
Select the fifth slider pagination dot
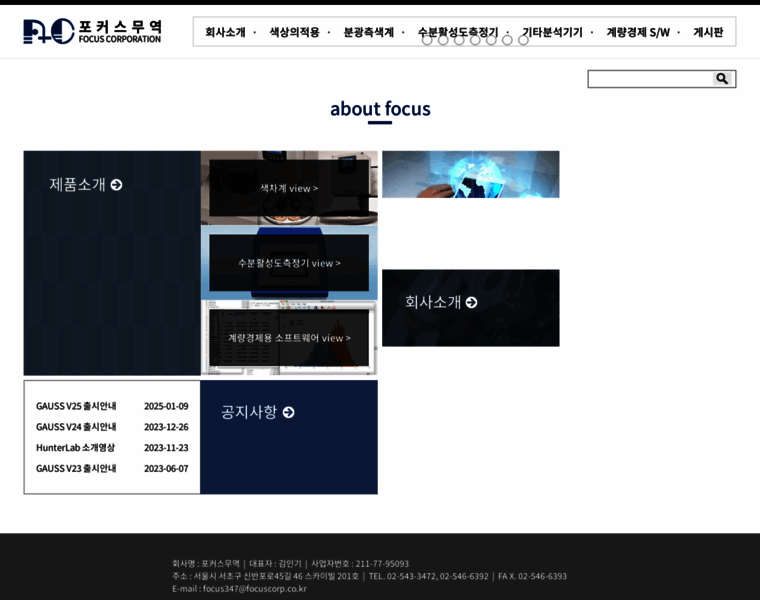pos(491,40)
